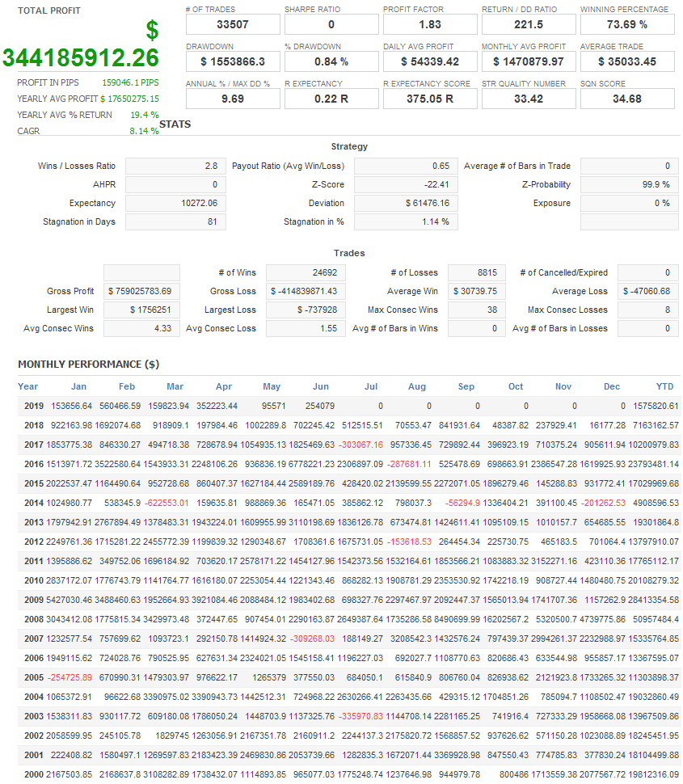Image resolution: width=683 pixels, height=784 pixels.
Task: Click the Profit Factor 1.83 field
Action: coord(429,24)
